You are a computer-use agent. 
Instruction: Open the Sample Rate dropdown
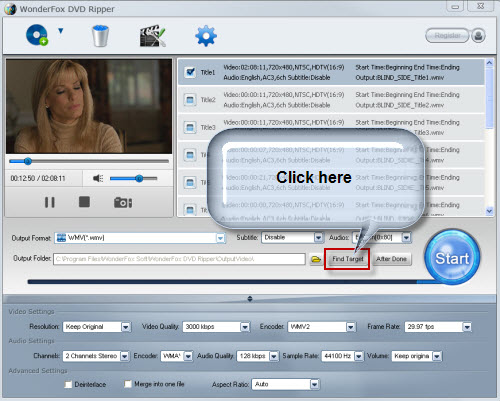point(359,356)
